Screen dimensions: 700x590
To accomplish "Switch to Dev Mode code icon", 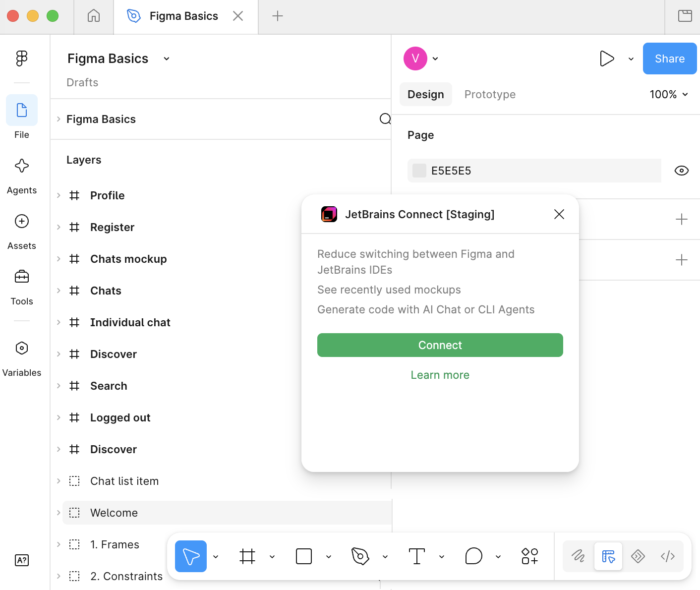I will (x=668, y=556).
